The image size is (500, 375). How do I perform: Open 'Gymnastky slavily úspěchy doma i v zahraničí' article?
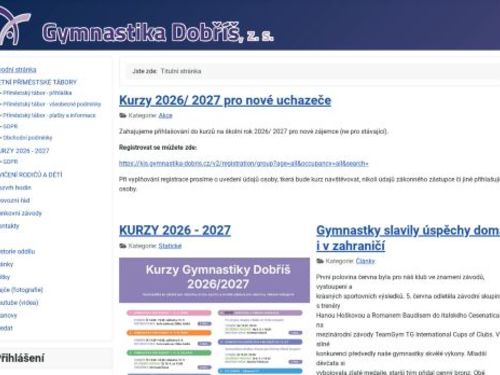click(408, 238)
